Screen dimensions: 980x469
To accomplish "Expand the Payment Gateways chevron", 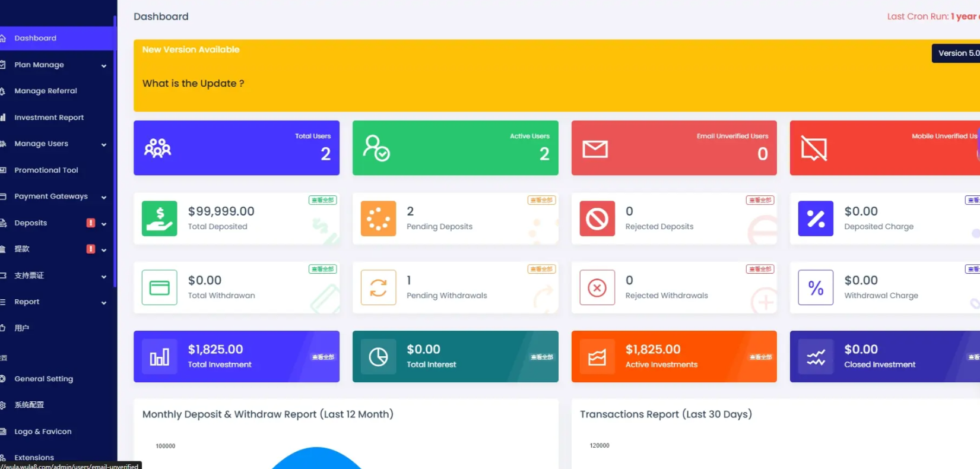I will click(x=104, y=197).
